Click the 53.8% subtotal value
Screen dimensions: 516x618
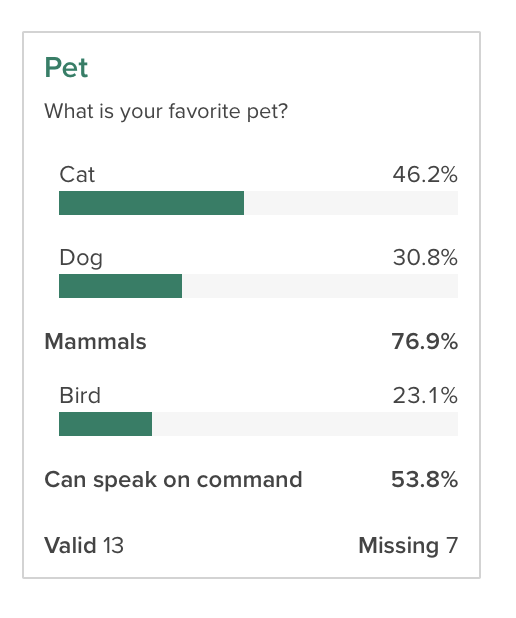click(425, 480)
